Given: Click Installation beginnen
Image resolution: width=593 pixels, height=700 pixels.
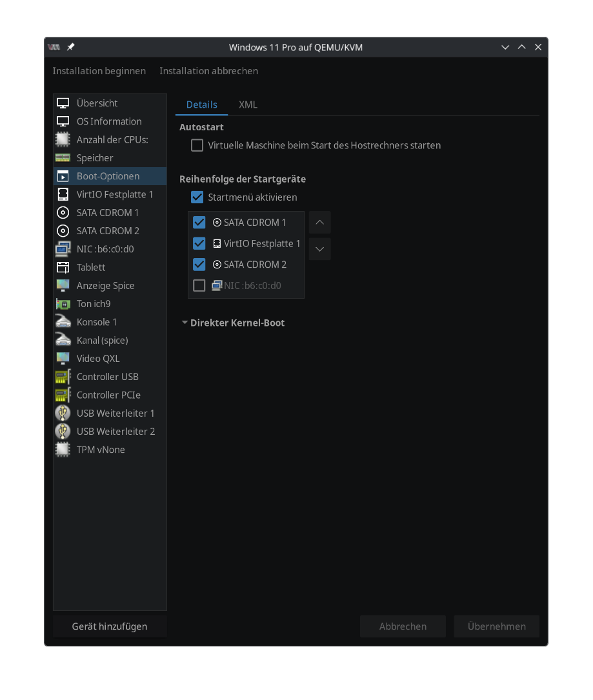Looking at the screenshot, I should (x=99, y=71).
